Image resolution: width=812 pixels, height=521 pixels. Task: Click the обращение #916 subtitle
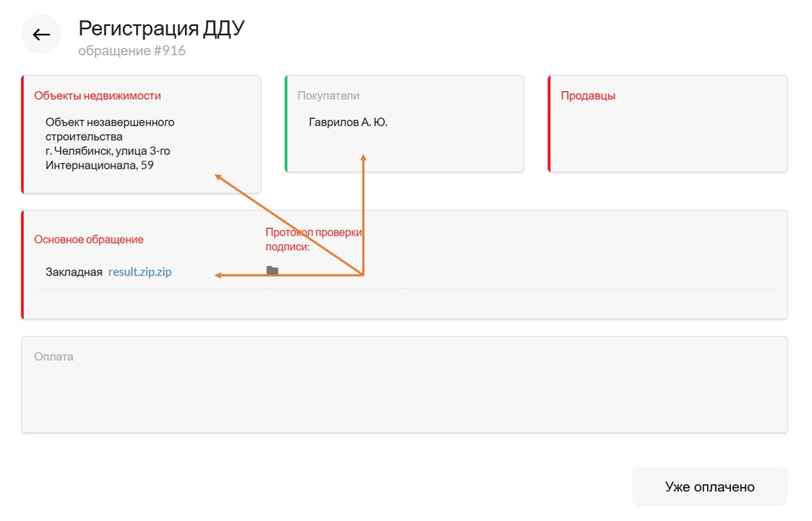132,51
